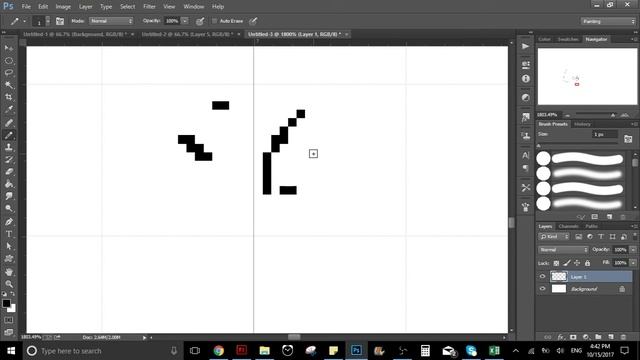This screenshot has width=640, height=360.
Task: Open the options bar Opacity slider arrow
Action: click(184, 21)
